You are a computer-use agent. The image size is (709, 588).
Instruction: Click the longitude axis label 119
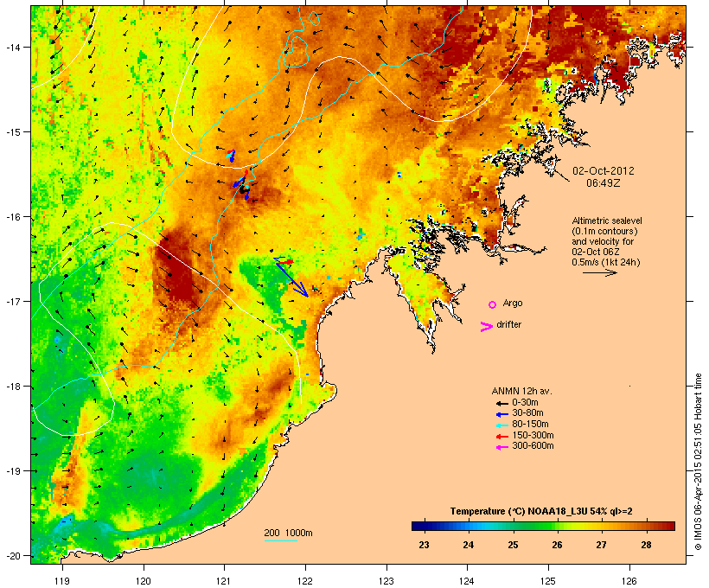coord(62,581)
